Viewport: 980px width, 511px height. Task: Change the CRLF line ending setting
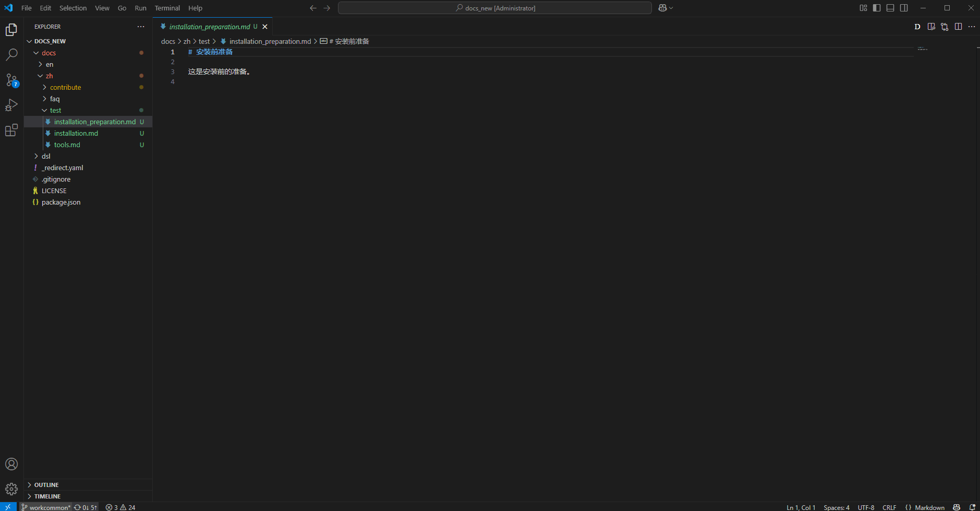click(889, 507)
